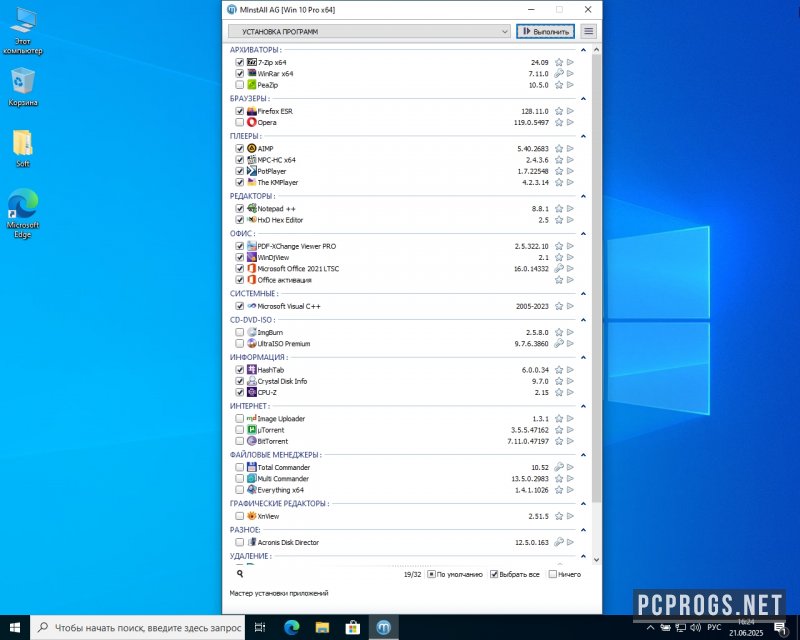The width and height of the screenshot is (800, 640).
Task: Click the run arrow for The KMPlayer
Action: [x=570, y=182]
